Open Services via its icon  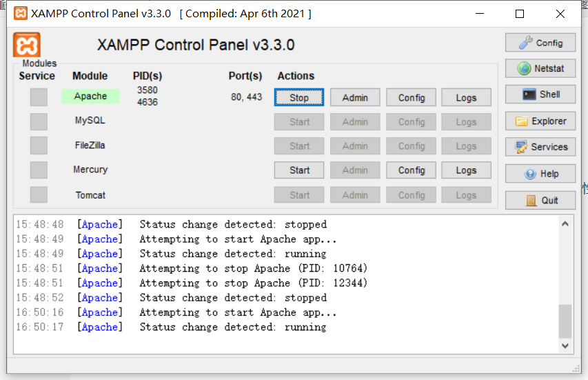(540, 147)
